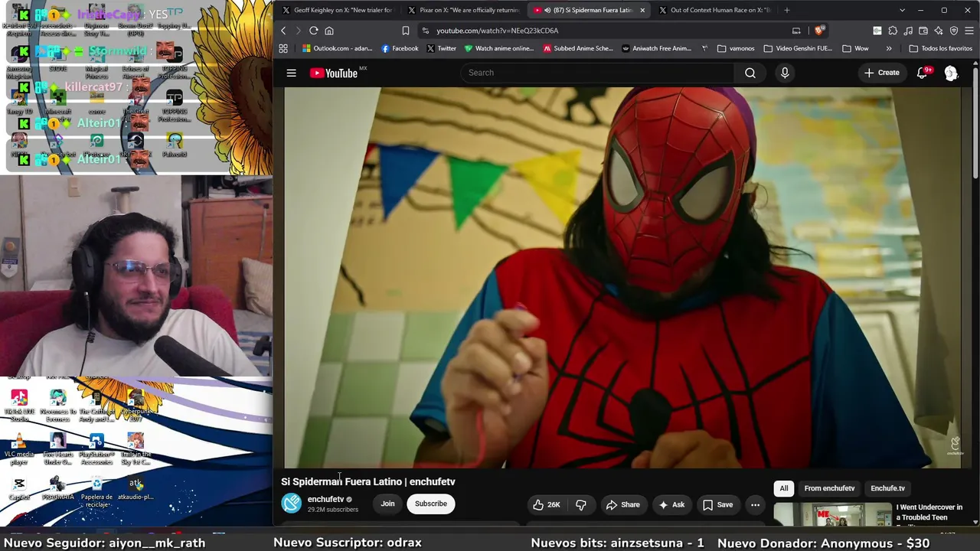The image size is (980, 551).
Task: Open the Facebook bookmark
Action: 400,48
